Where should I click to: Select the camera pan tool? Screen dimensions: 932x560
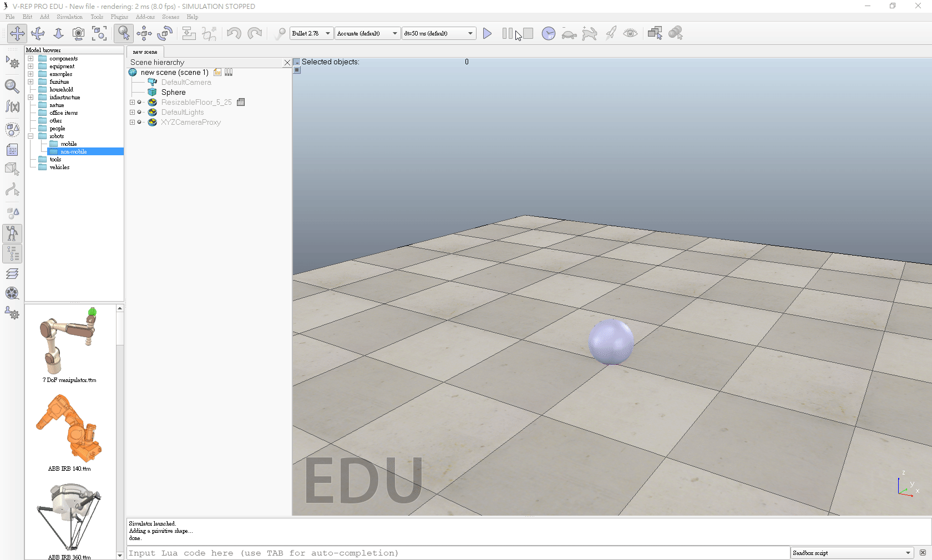(x=17, y=33)
